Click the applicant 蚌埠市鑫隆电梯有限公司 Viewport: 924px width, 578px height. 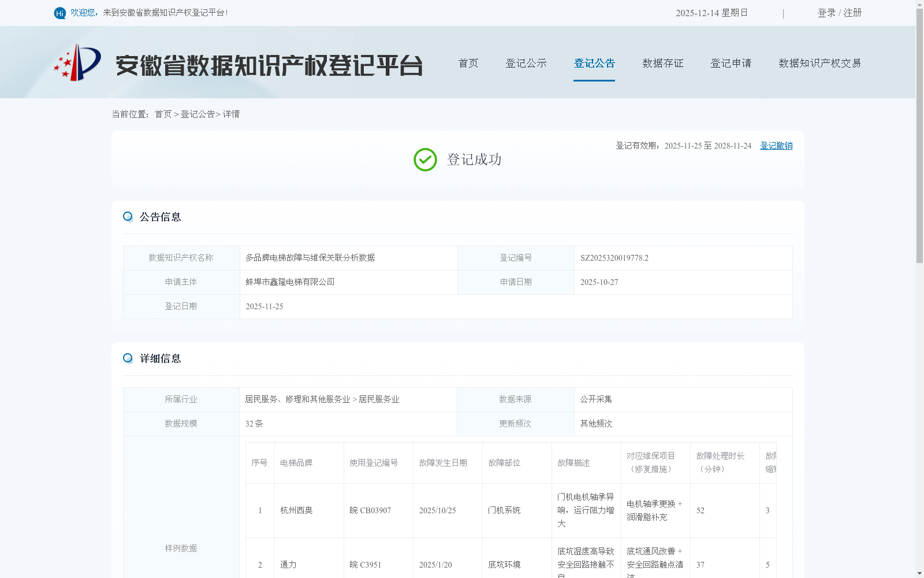click(x=290, y=282)
